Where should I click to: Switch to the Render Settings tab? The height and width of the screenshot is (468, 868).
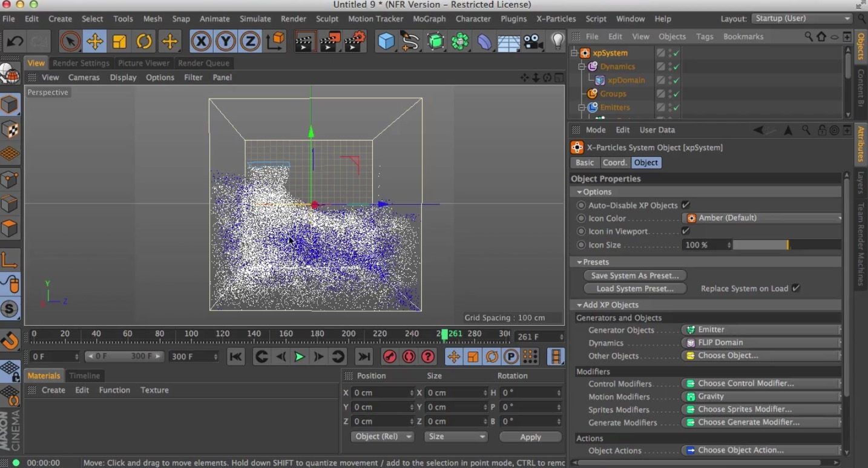click(x=81, y=63)
